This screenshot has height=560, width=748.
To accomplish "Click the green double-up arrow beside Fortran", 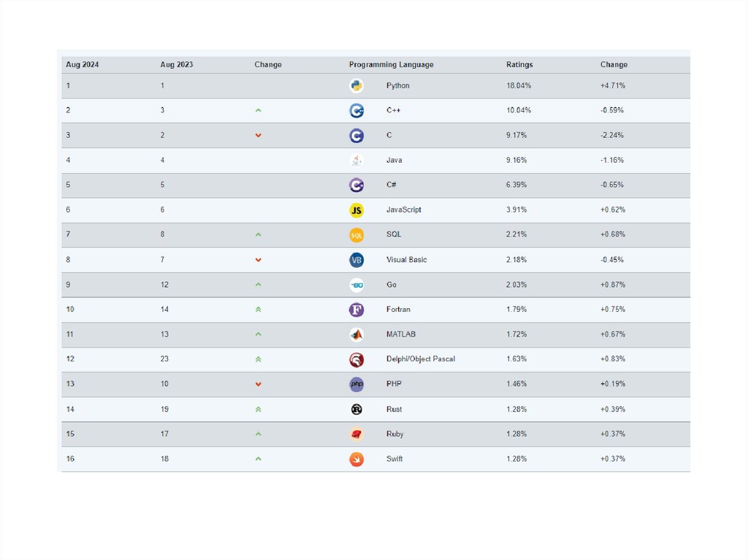I will [258, 310].
